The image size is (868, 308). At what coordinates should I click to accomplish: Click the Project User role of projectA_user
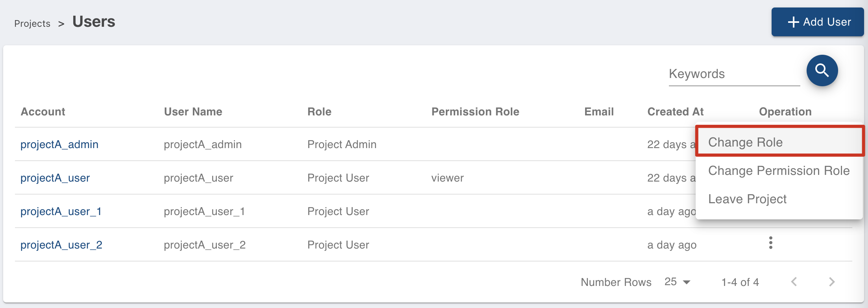coord(338,178)
